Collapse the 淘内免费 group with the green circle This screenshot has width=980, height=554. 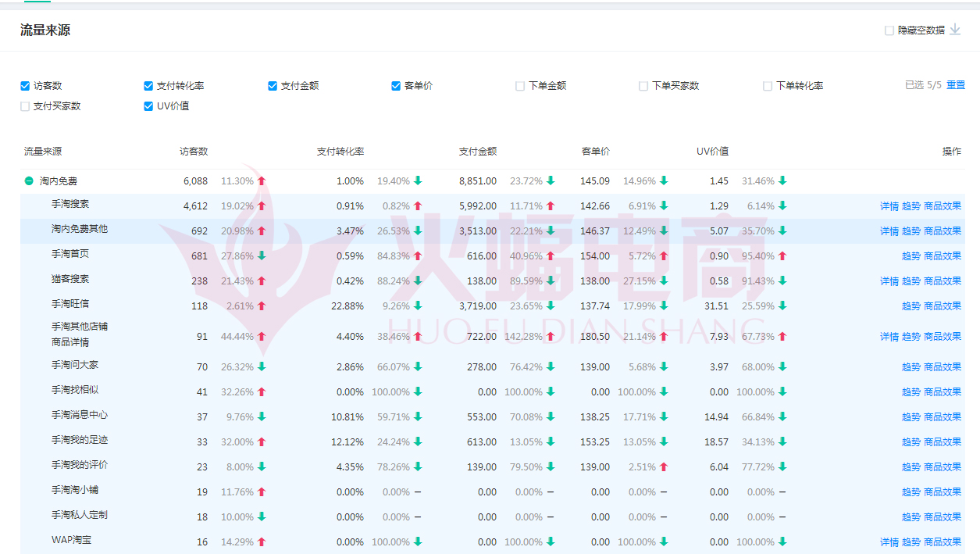(29, 181)
